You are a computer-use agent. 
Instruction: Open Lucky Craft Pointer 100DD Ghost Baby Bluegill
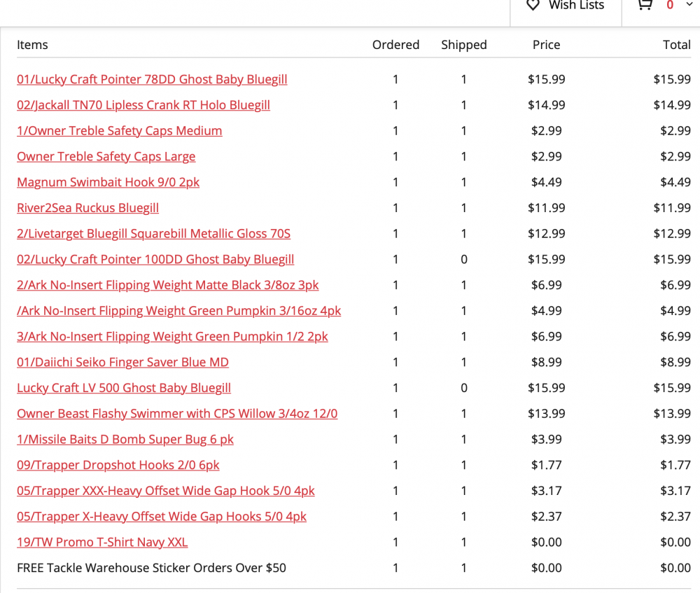point(155,260)
